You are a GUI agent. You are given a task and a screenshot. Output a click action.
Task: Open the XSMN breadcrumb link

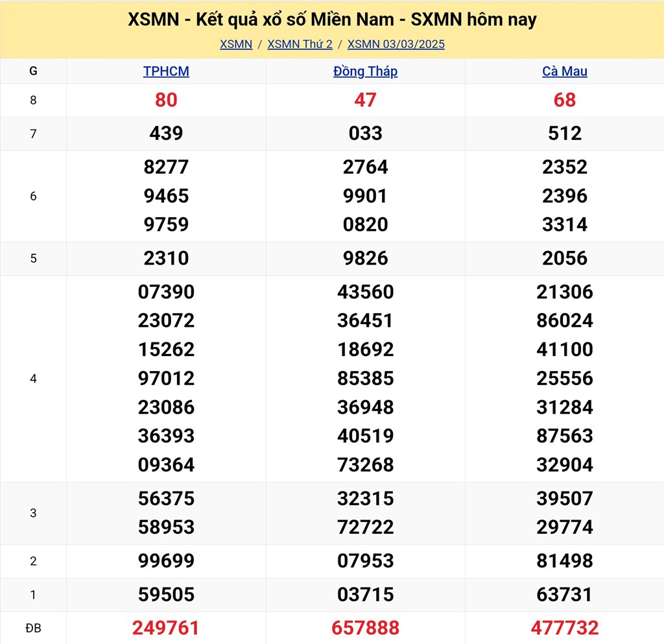[x=236, y=44]
